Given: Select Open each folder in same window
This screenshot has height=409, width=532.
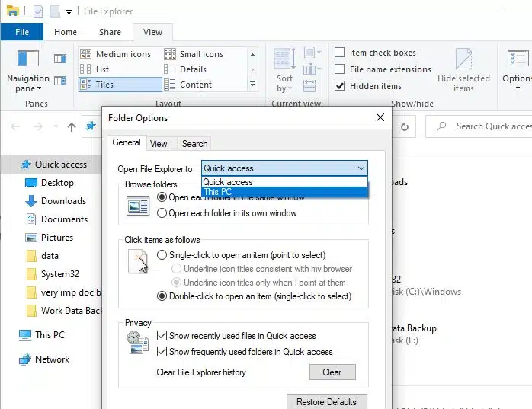Looking at the screenshot, I should tap(162, 197).
